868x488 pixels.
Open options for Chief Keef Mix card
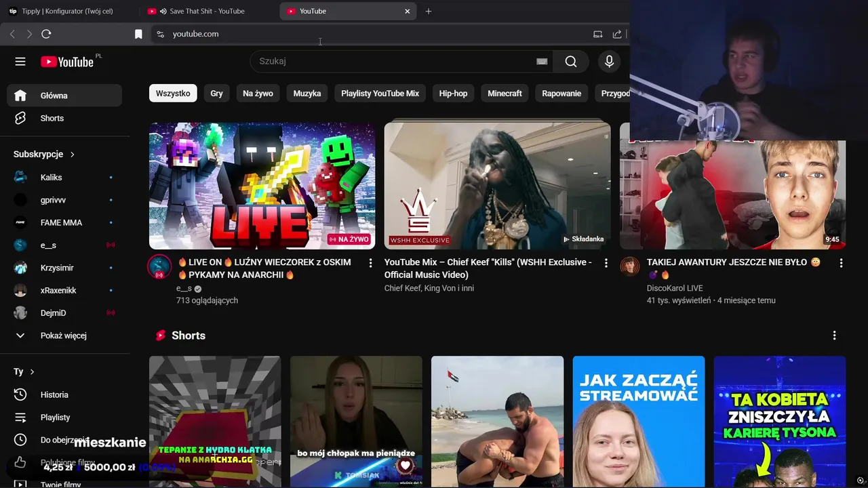tap(606, 263)
